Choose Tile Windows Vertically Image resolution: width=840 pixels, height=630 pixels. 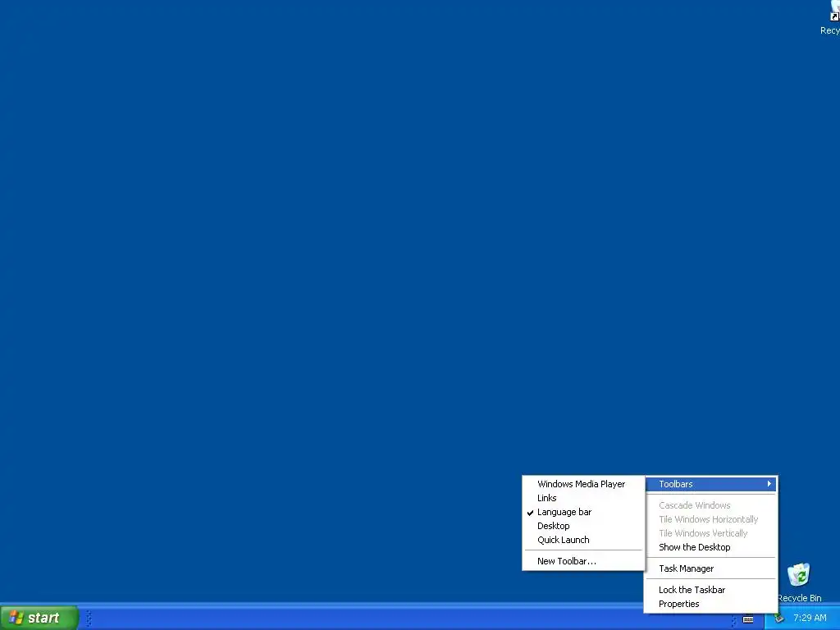click(x=711, y=533)
